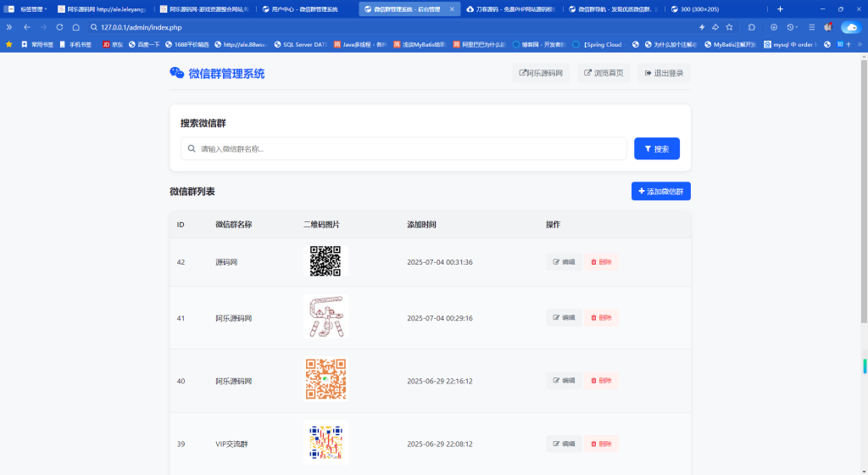Edit the 源码网 group, ID 42
The width and height of the screenshot is (868, 475).
pyautogui.click(x=564, y=262)
